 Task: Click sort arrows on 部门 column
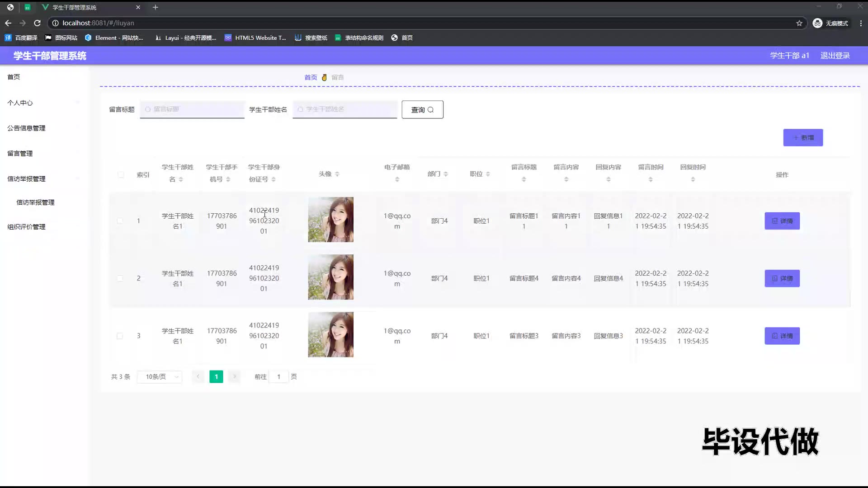point(446,174)
